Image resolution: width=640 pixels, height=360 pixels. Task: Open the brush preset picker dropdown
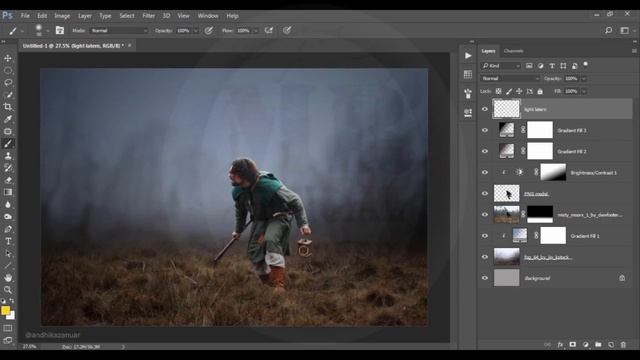click(48, 31)
